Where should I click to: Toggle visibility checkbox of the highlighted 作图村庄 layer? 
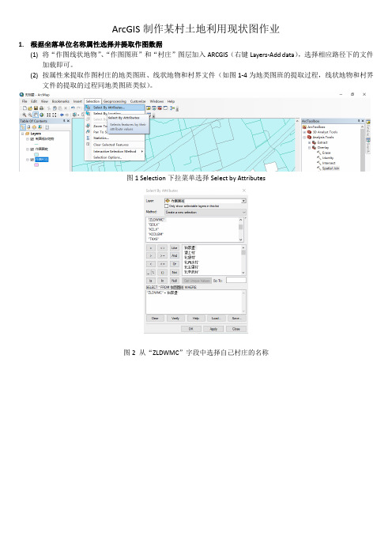[32, 160]
